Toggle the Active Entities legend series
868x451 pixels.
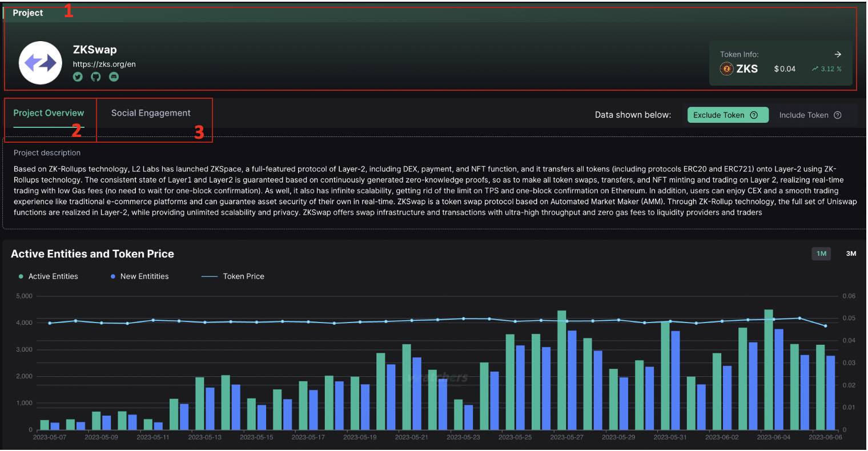click(49, 276)
